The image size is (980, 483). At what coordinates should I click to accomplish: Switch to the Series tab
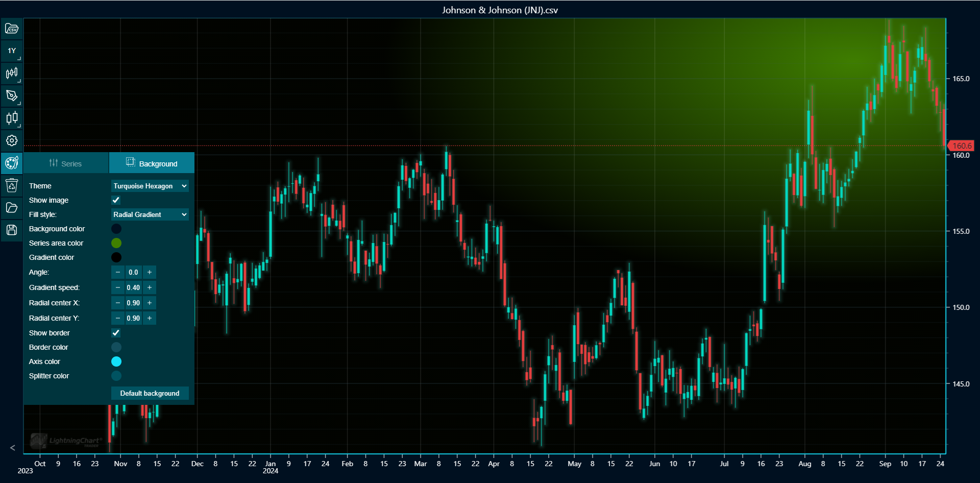coord(66,163)
